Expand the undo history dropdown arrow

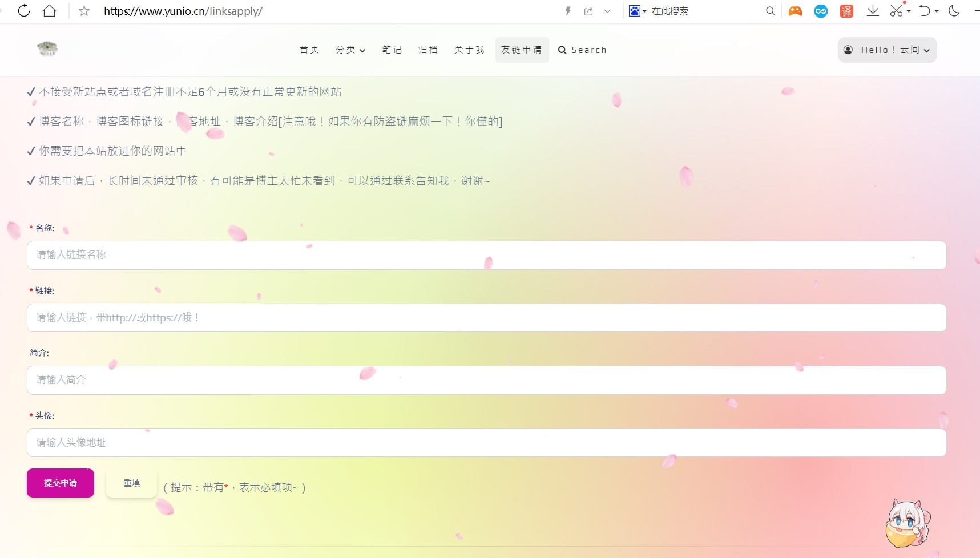937,11
